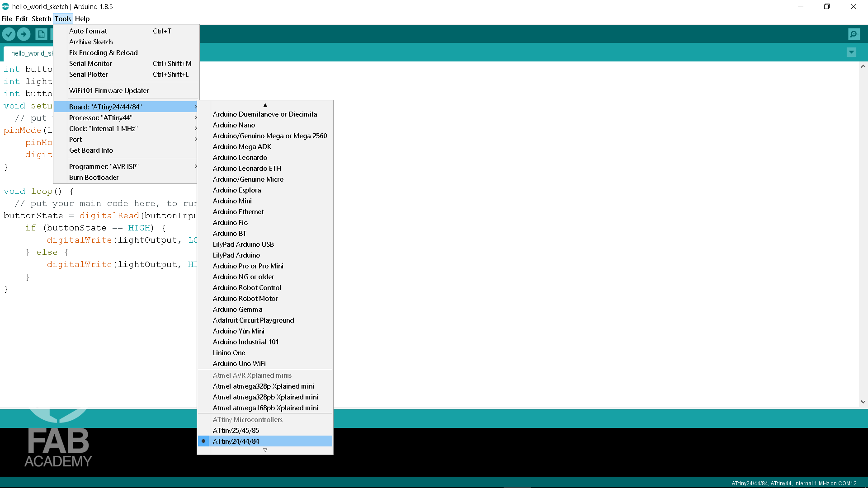Select Auto Format from Tools menu
Image resolution: width=868 pixels, height=488 pixels.
point(127,31)
